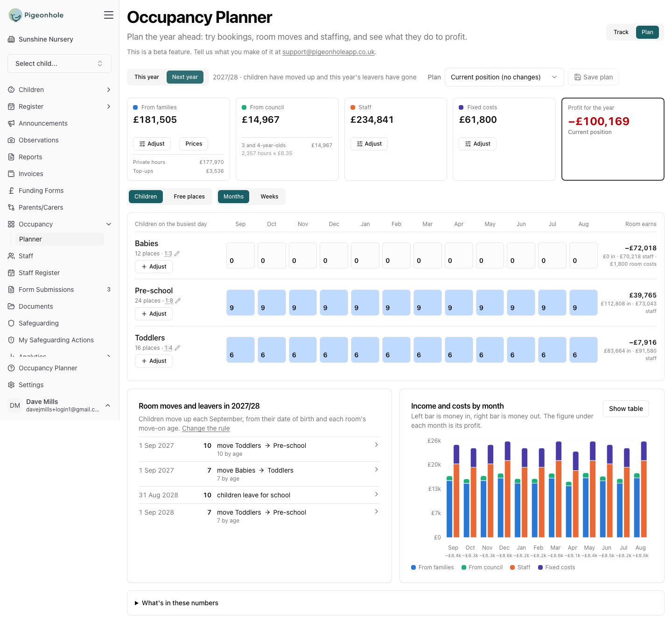
Task: Show Children counts in grid
Action: [146, 197]
